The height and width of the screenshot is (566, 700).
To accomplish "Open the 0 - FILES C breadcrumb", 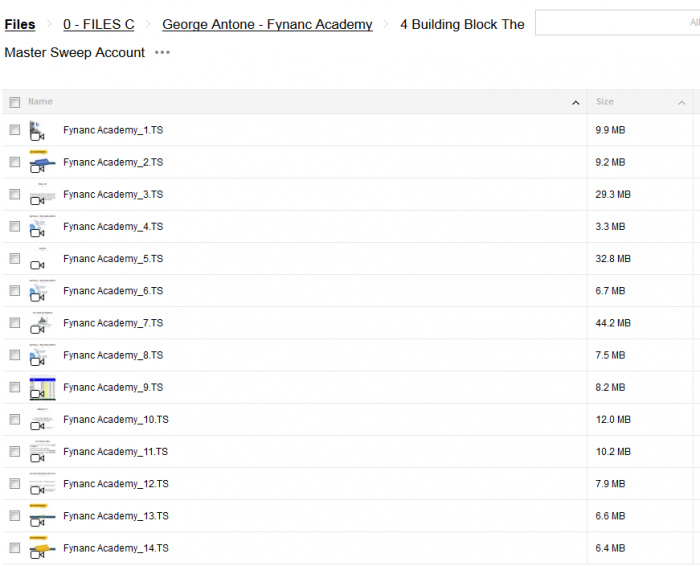I will (x=99, y=24).
